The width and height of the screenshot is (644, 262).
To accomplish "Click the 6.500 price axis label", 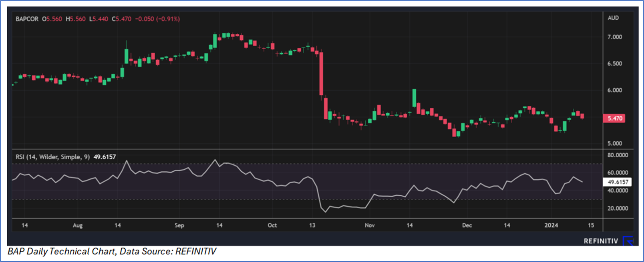I will point(615,63).
